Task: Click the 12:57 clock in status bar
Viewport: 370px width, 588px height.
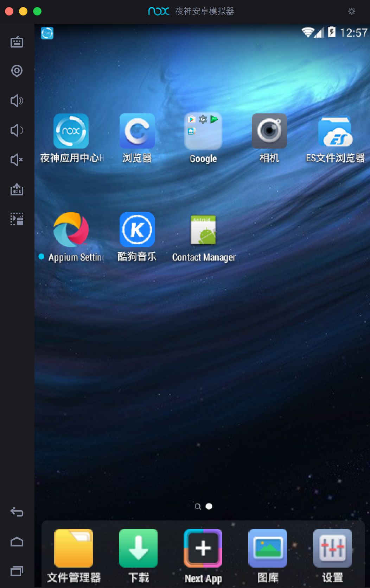Action: coord(354,33)
